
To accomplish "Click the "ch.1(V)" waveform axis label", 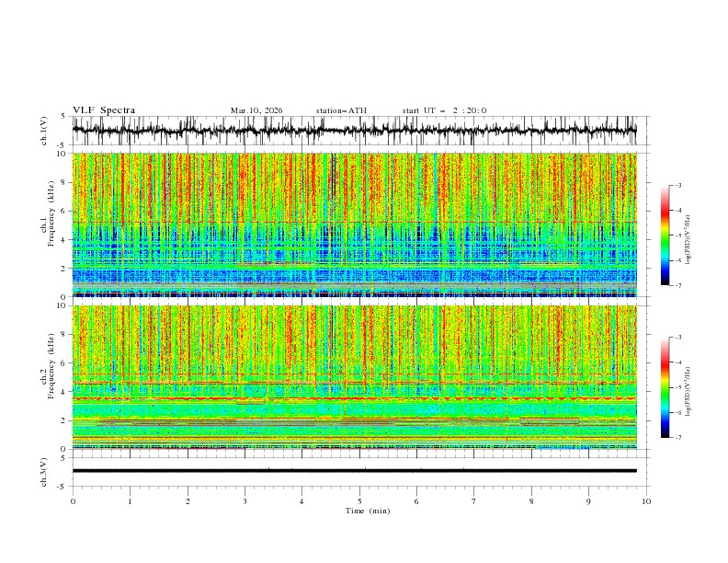I will click(x=44, y=131).
